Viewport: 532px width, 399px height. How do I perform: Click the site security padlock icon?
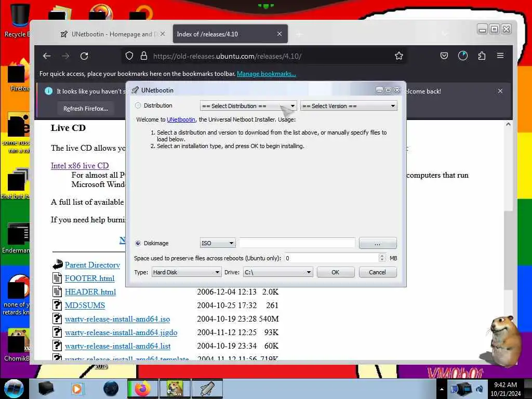click(144, 56)
